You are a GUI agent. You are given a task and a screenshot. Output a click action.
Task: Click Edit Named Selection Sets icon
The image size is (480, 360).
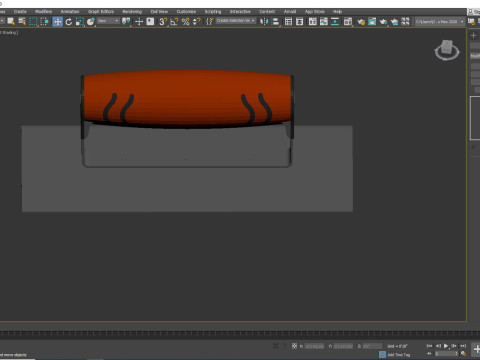click(209, 22)
